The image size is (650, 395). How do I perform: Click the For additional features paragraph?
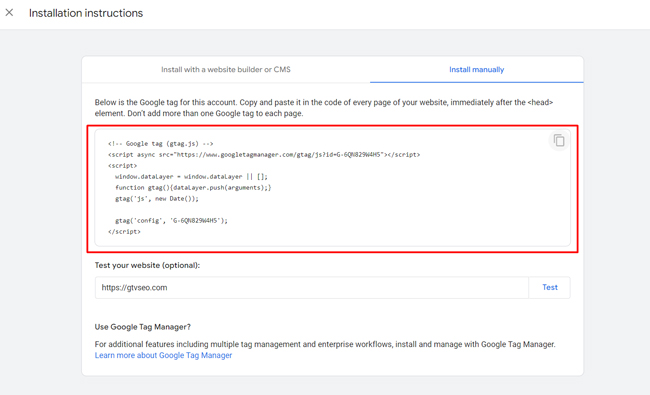pyautogui.click(x=325, y=344)
